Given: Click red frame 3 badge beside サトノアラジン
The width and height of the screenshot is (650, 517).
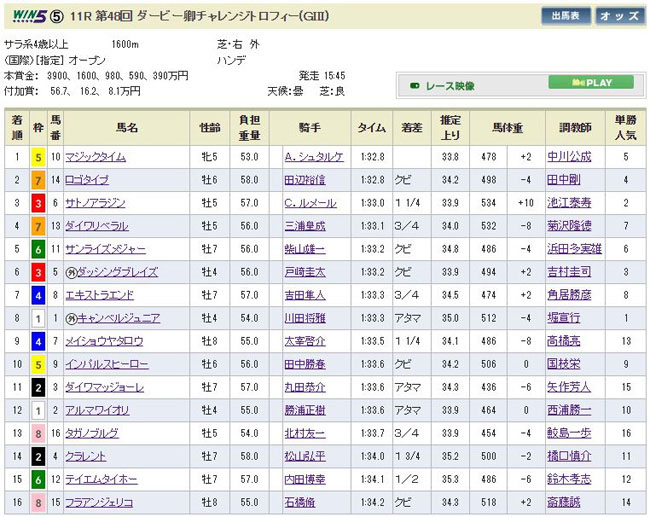Looking at the screenshot, I should (38, 202).
